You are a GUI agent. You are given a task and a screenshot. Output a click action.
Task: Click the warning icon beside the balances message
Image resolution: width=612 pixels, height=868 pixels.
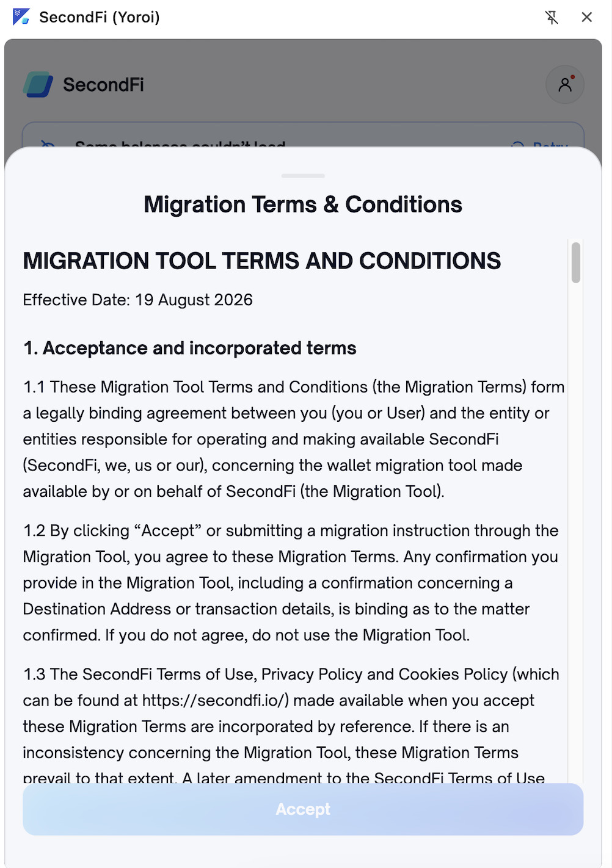coord(48,145)
